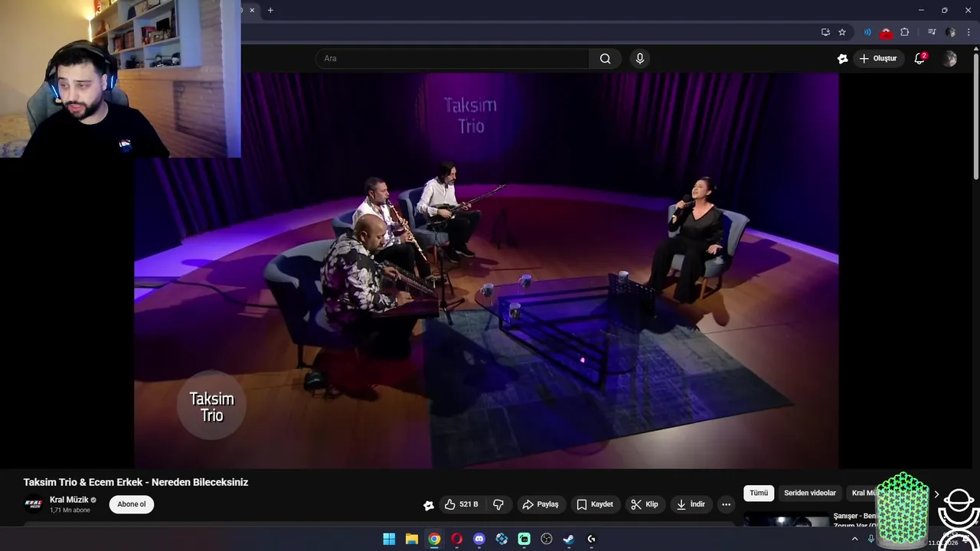Click the video title Nereden Bileceksiniz

click(136, 482)
